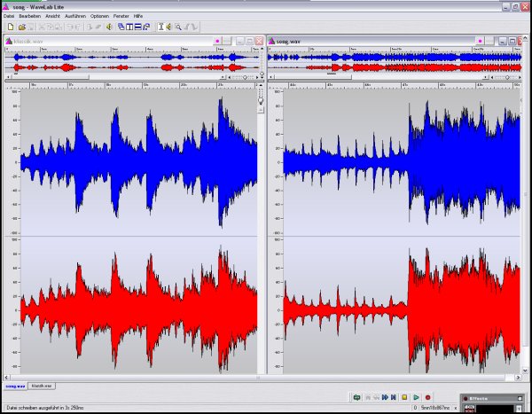Select the magnifier zoom tool
The height and width of the screenshot is (414, 532).
click(178, 27)
